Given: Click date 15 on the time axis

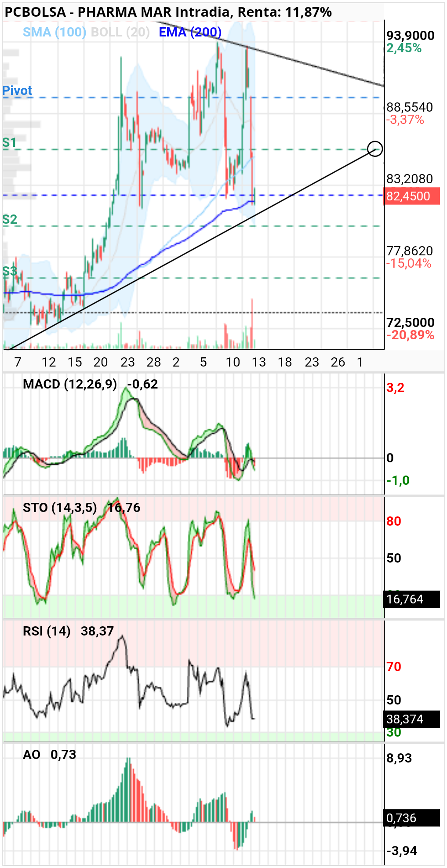Looking at the screenshot, I should [x=75, y=362].
